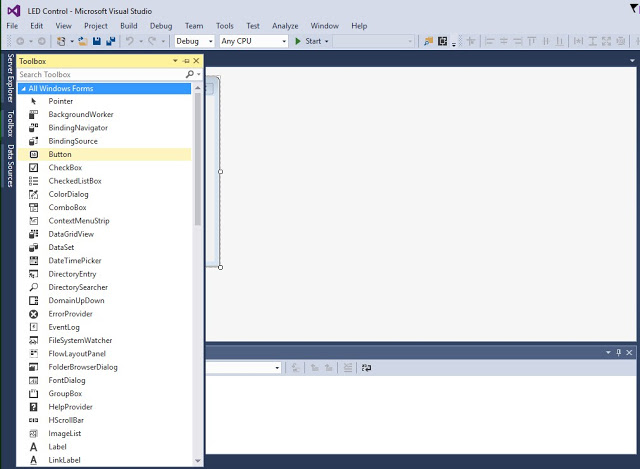640x469 pixels.
Task: Open the New Project dropdown arrow
Action: click(72, 41)
